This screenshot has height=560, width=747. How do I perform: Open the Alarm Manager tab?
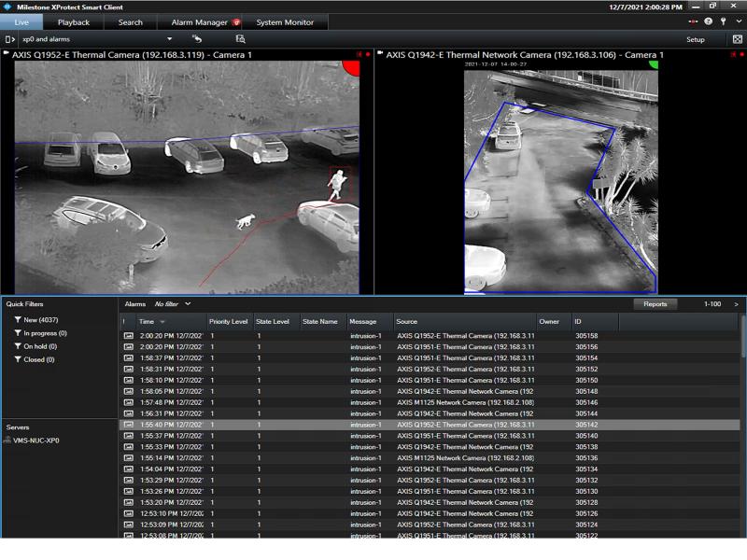[200, 22]
